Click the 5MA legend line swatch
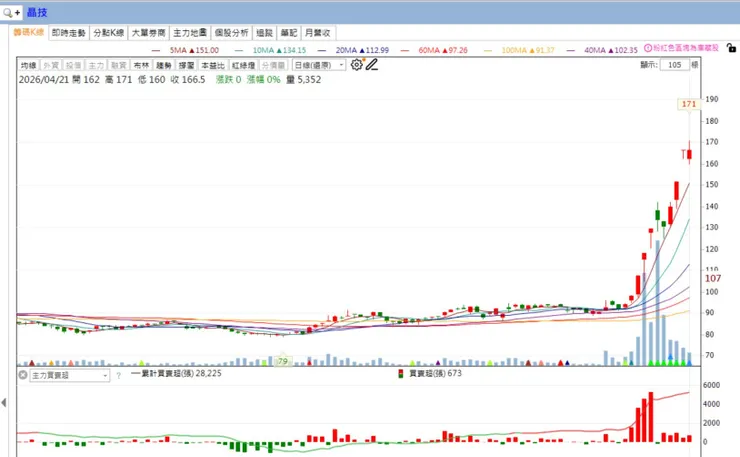Viewport: 740px width, 457px height. [156, 51]
